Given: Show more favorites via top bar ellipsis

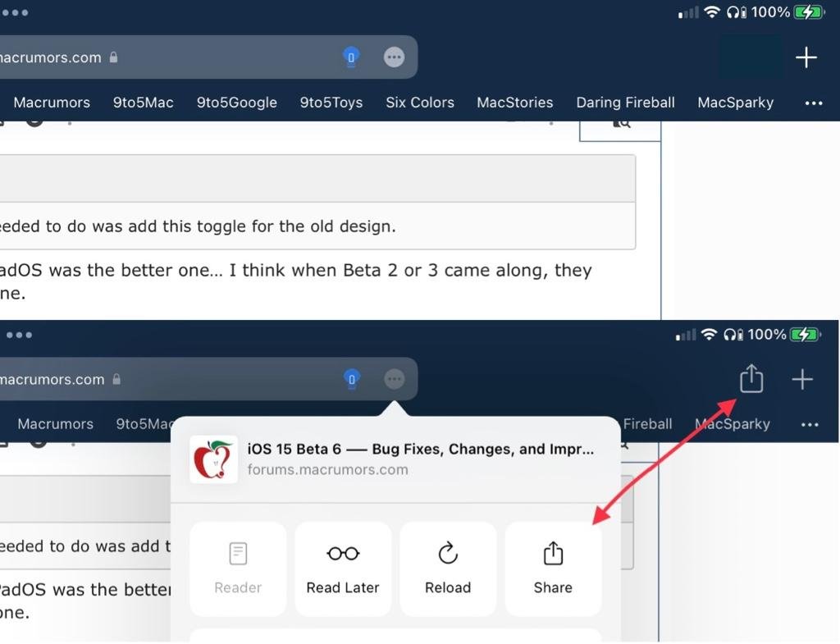Looking at the screenshot, I should click(x=813, y=103).
